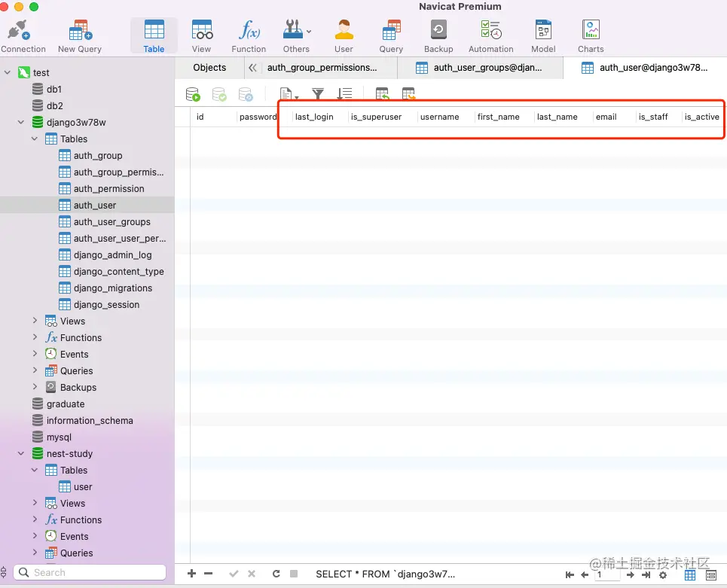727x588 pixels.
Task: Open the Connection tool
Action: (23, 36)
